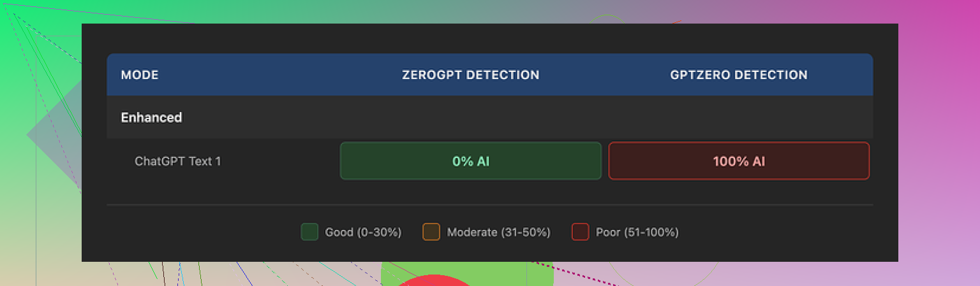Image resolution: width=980 pixels, height=286 pixels.
Task: Click the divider line above the legend
Action: 489,205
